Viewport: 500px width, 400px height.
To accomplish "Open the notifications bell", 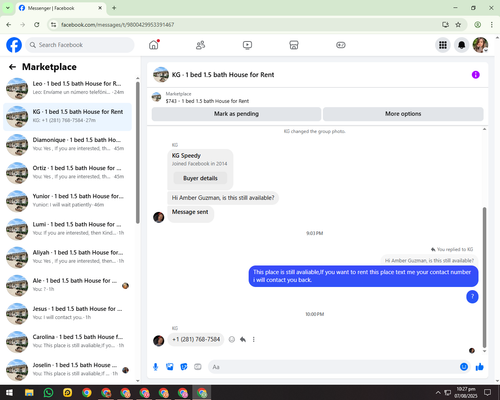I will tap(461, 45).
